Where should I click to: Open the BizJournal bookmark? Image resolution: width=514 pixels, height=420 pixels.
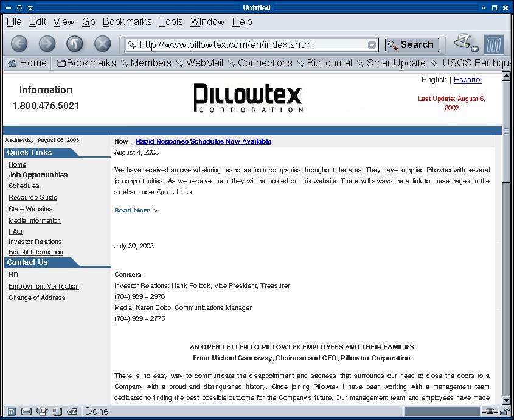click(x=325, y=63)
